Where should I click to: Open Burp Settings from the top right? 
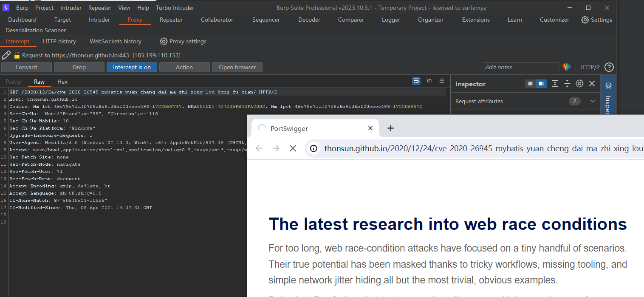(596, 20)
